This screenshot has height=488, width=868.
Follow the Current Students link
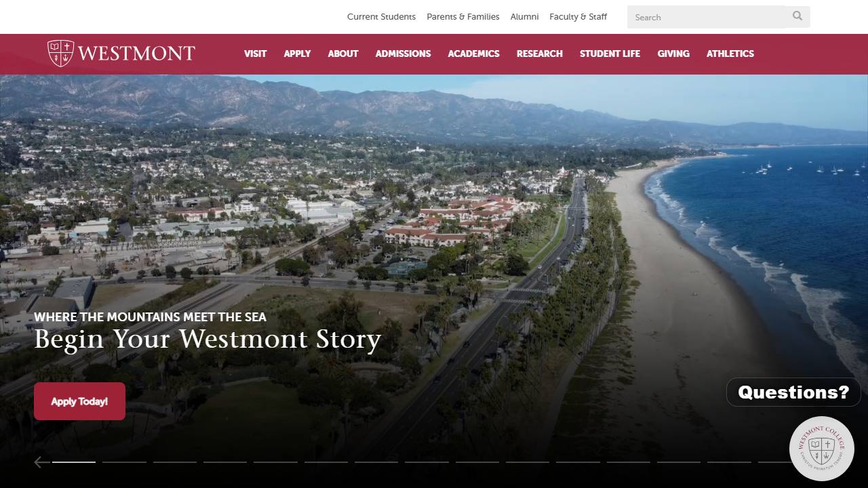(x=381, y=17)
